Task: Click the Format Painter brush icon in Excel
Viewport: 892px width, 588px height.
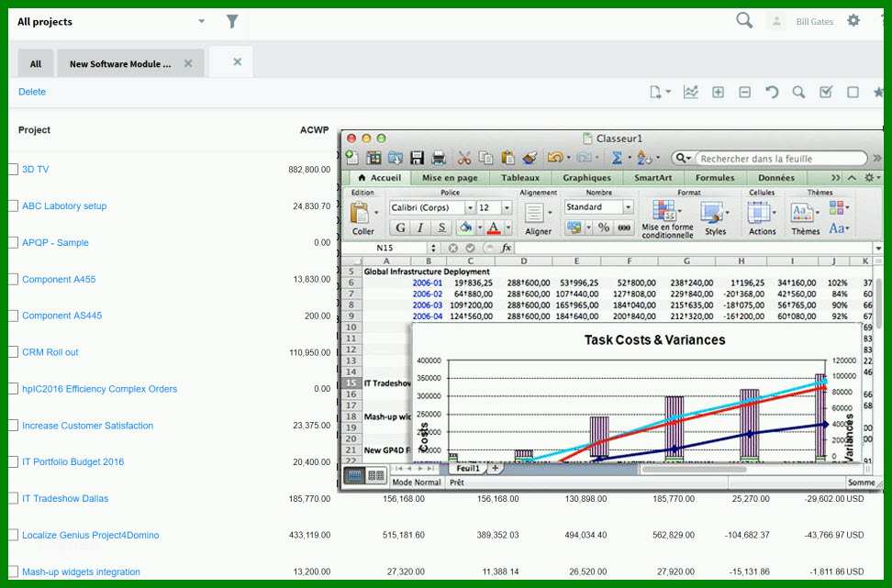Action: point(530,158)
